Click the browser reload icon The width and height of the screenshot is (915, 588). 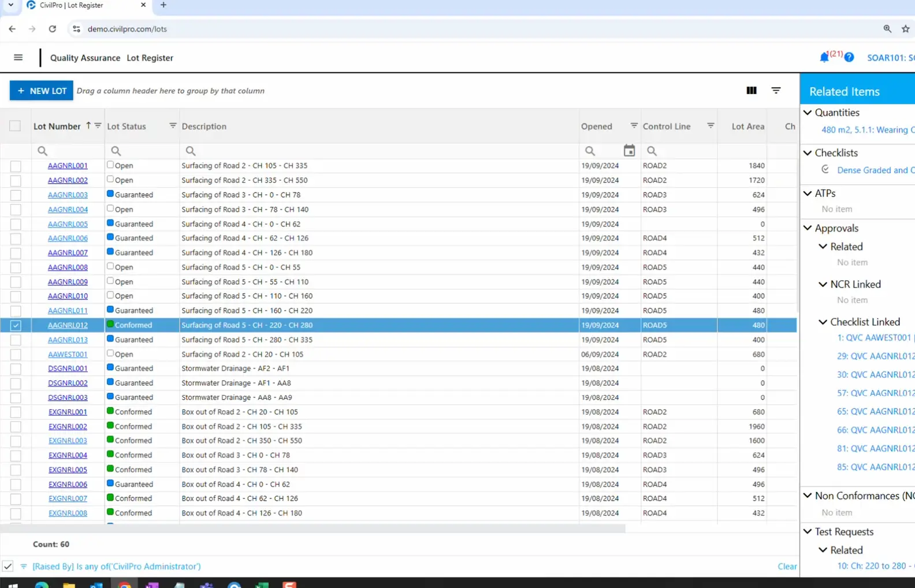52,29
